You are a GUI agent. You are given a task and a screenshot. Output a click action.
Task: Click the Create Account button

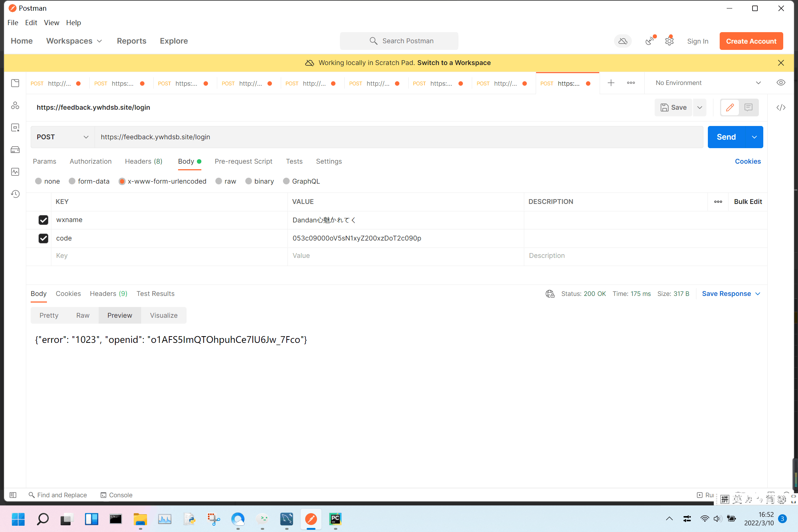tap(751, 41)
